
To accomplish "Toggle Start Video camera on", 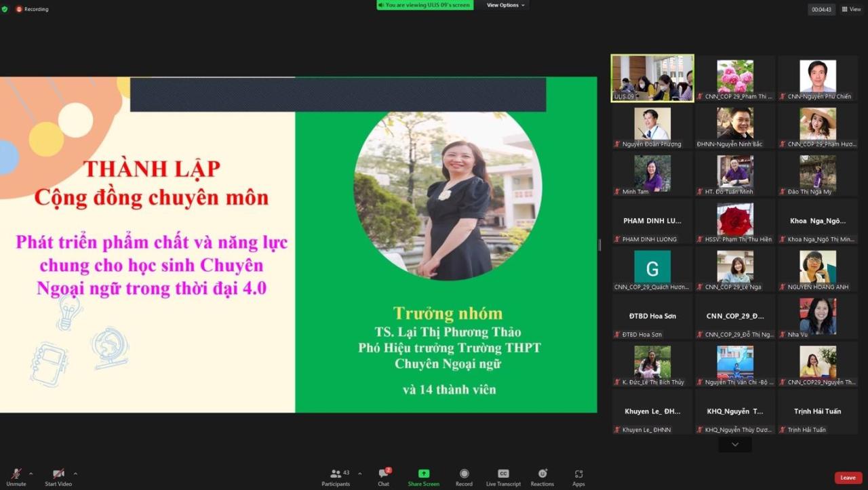I will (x=59, y=474).
